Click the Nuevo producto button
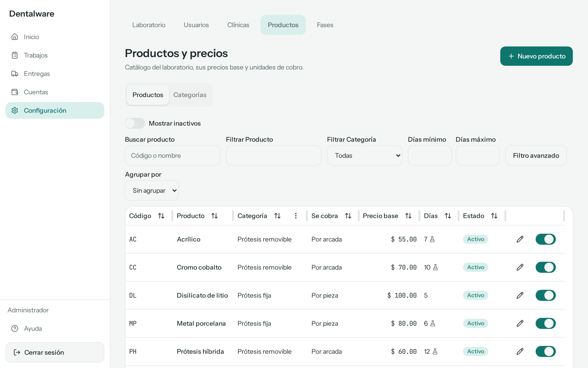Screen dimensions: 588x368 coord(536,56)
